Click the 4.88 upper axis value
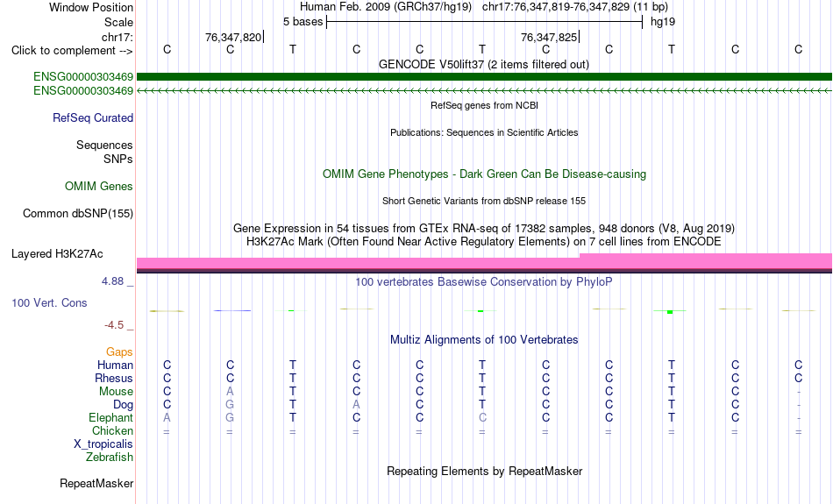Viewport: 833px width, 504px height. click(x=112, y=281)
